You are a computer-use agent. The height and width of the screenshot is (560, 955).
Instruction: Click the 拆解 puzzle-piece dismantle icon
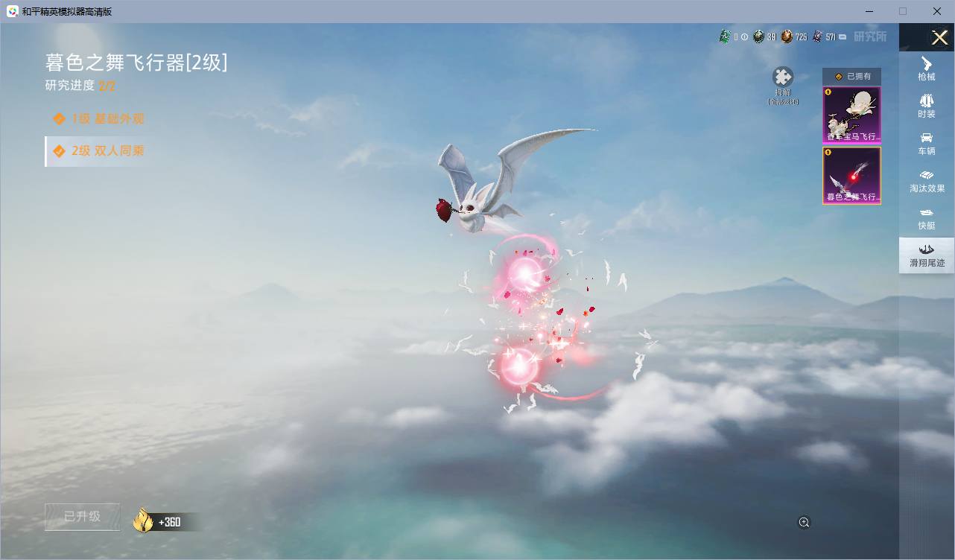(x=783, y=77)
